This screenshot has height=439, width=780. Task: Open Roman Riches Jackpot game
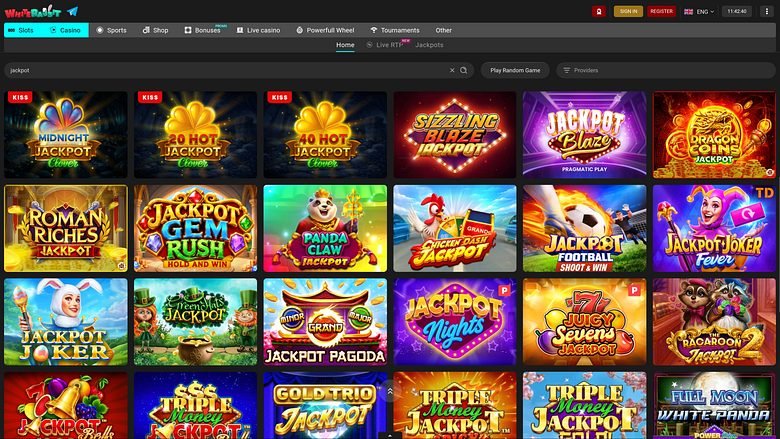[x=66, y=229]
